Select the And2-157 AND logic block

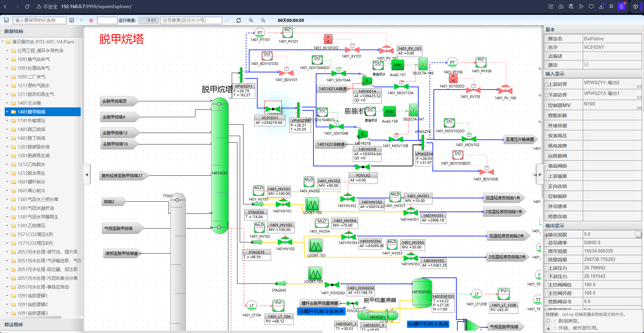click(x=398, y=65)
